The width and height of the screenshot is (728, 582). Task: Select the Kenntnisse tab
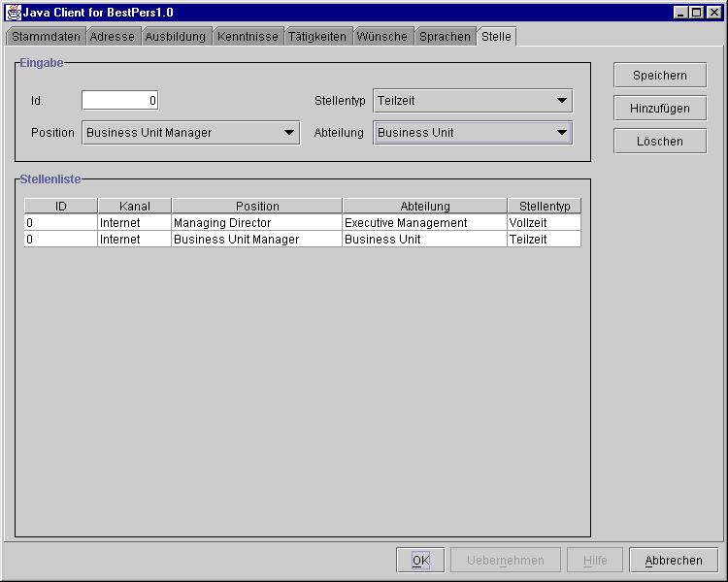pos(248,37)
